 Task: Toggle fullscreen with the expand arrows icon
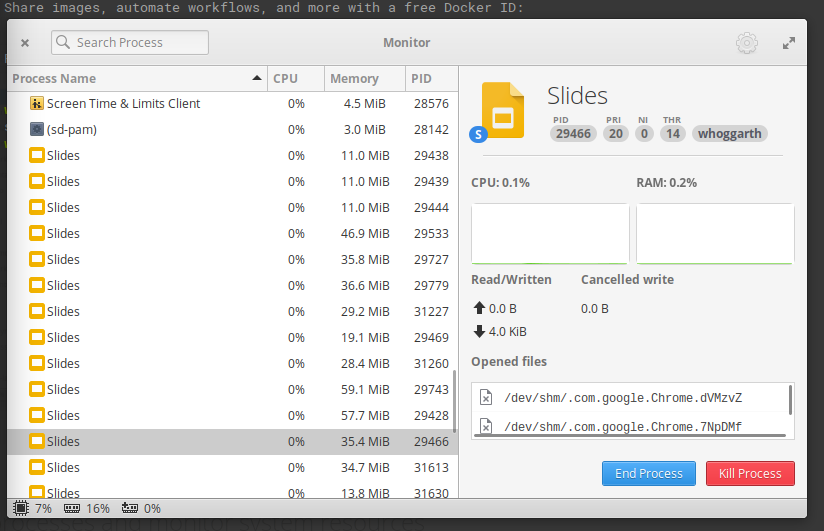click(788, 43)
